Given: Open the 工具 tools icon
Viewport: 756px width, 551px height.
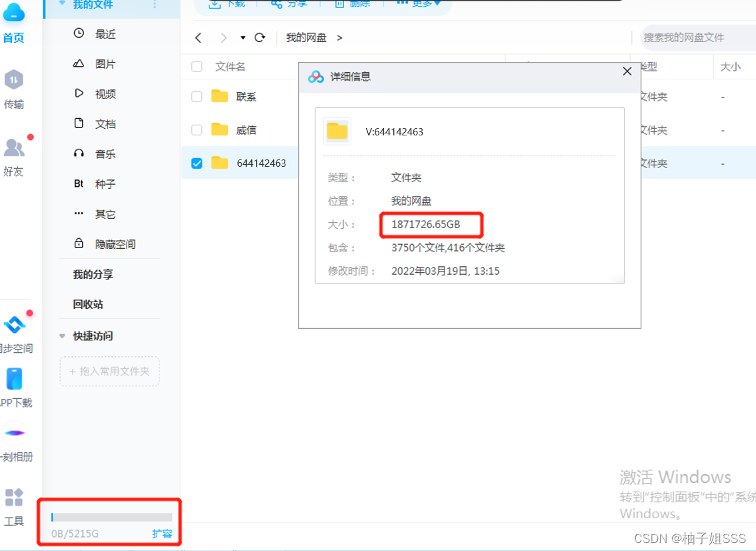Looking at the screenshot, I should pyautogui.click(x=13, y=497).
